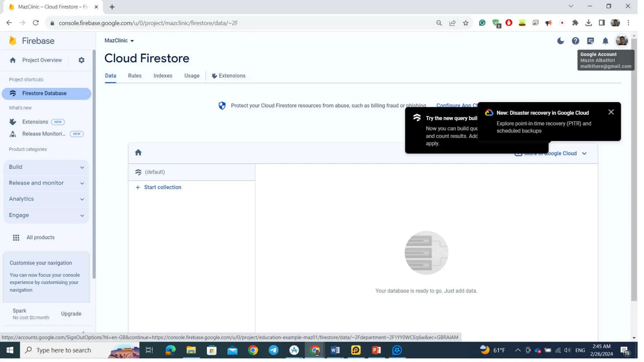Open the help question mark icon
The width and height of the screenshot is (644, 362).
pos(575,41)
